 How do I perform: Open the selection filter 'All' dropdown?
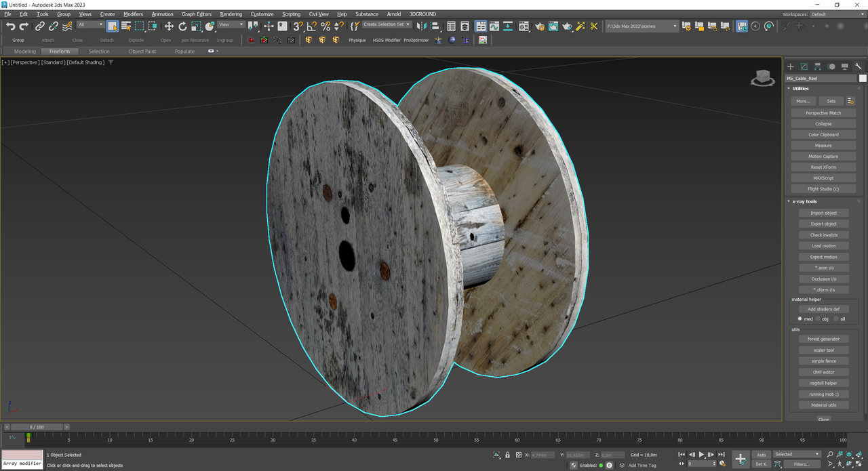[90, 24]
